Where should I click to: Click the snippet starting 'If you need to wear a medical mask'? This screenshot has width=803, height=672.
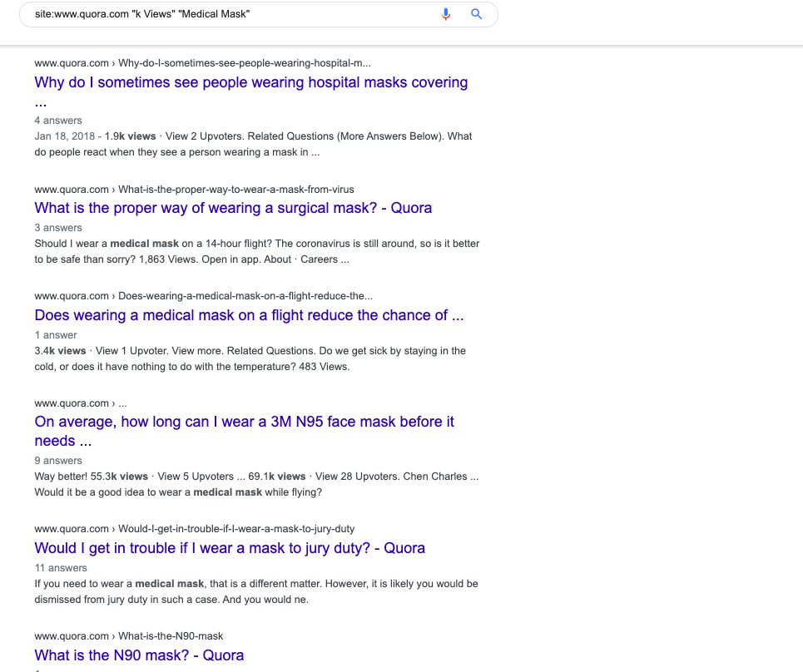tap(256, 591)
